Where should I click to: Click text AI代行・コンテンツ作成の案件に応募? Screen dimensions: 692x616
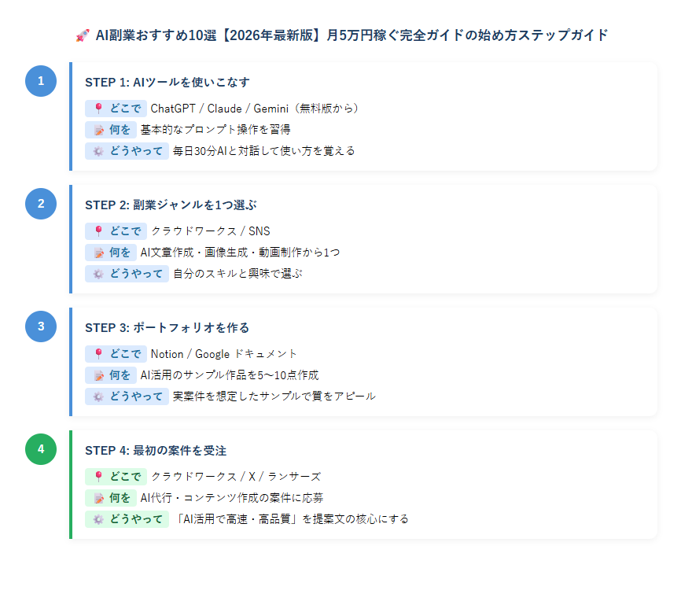[x=232, y=498]
